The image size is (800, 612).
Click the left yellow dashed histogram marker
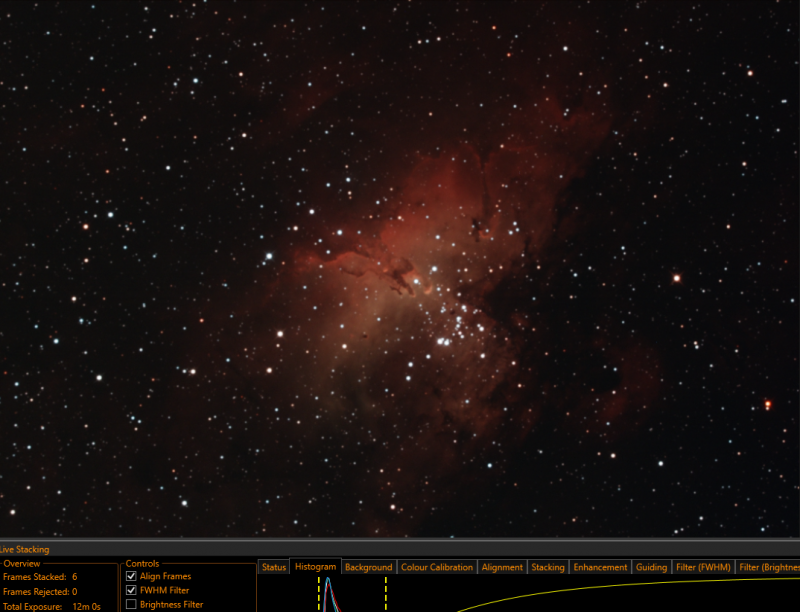(x=319, y=594)
